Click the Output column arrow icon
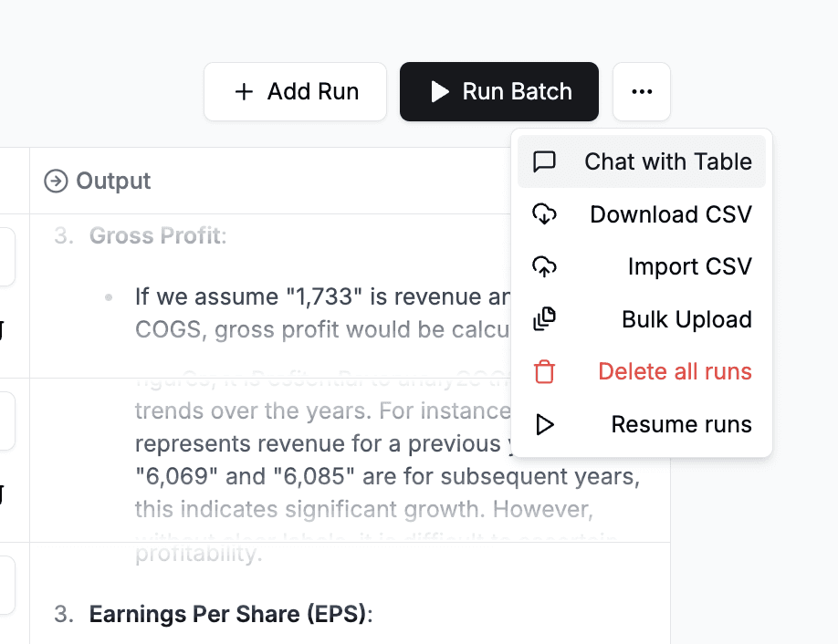 click(x=56, y=181)
